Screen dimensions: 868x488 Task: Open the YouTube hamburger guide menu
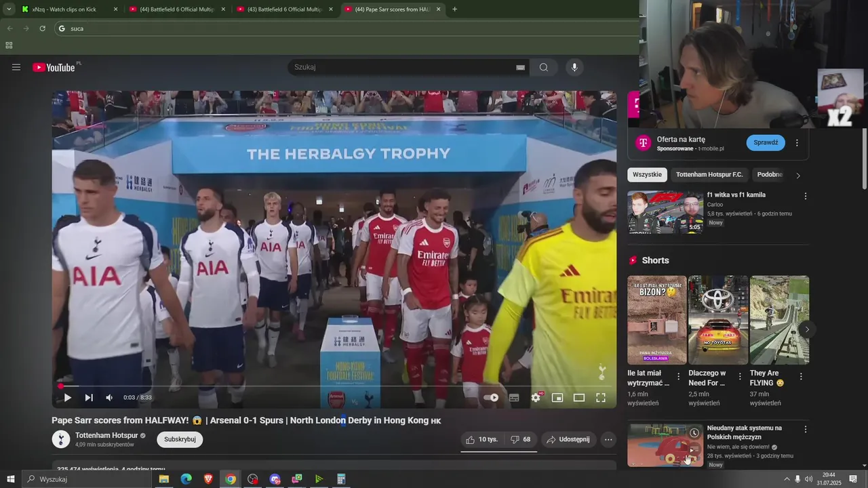tap(16, 67)
